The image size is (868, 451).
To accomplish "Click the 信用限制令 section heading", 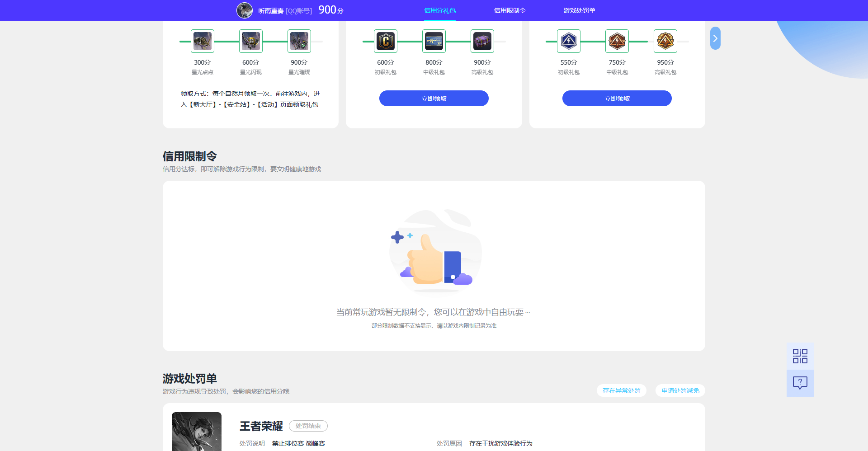I will click(190, 156).
